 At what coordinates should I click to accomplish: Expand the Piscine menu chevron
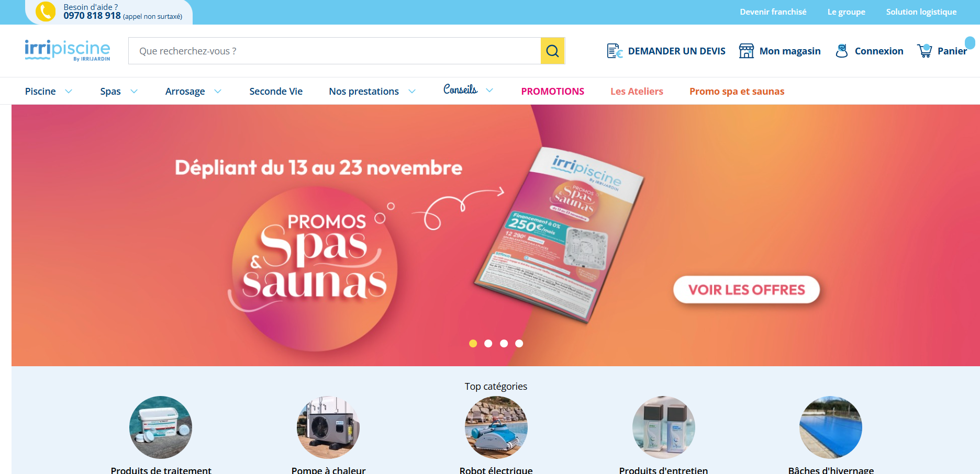(x=69, y=91)
